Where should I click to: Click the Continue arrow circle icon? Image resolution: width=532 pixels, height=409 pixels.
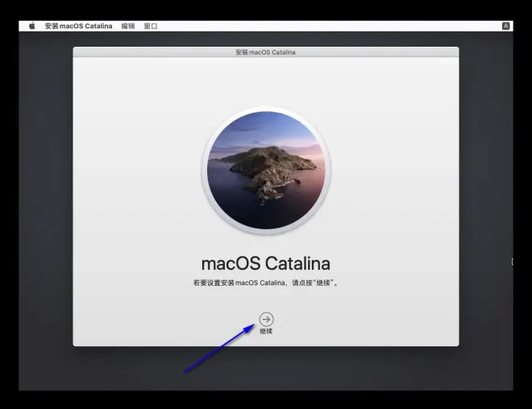point(266,319)
